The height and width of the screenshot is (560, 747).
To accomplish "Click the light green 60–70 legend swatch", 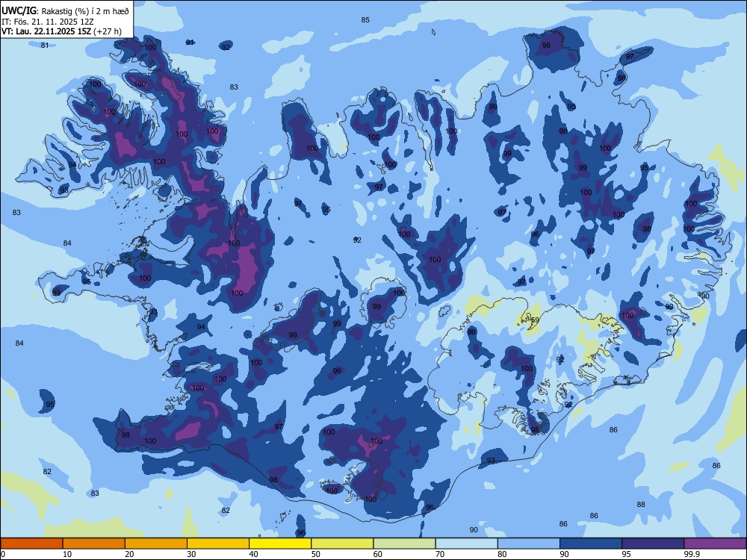I will 404,544.
